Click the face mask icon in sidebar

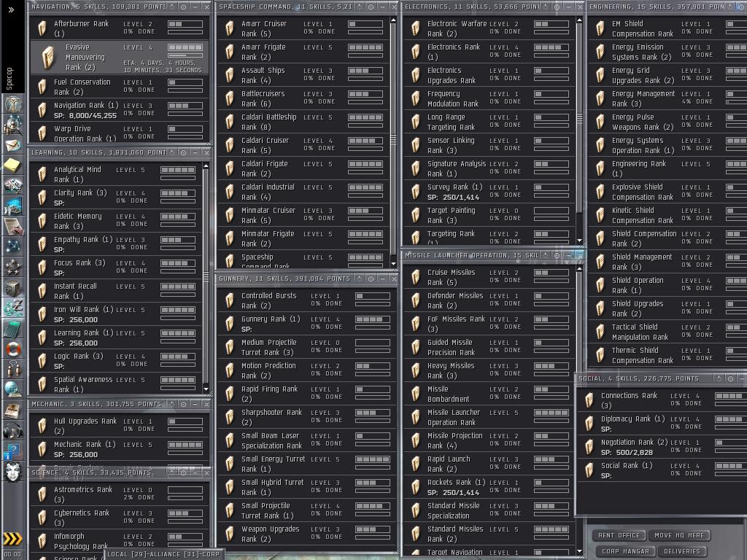(13, 472)
